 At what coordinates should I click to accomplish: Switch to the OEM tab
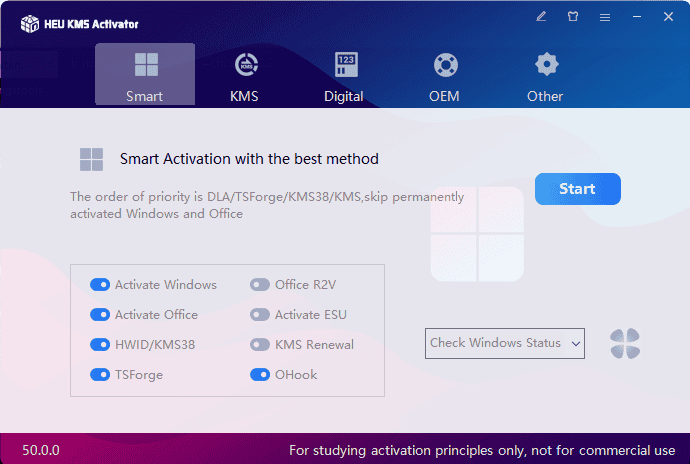(x=444, y=77)
